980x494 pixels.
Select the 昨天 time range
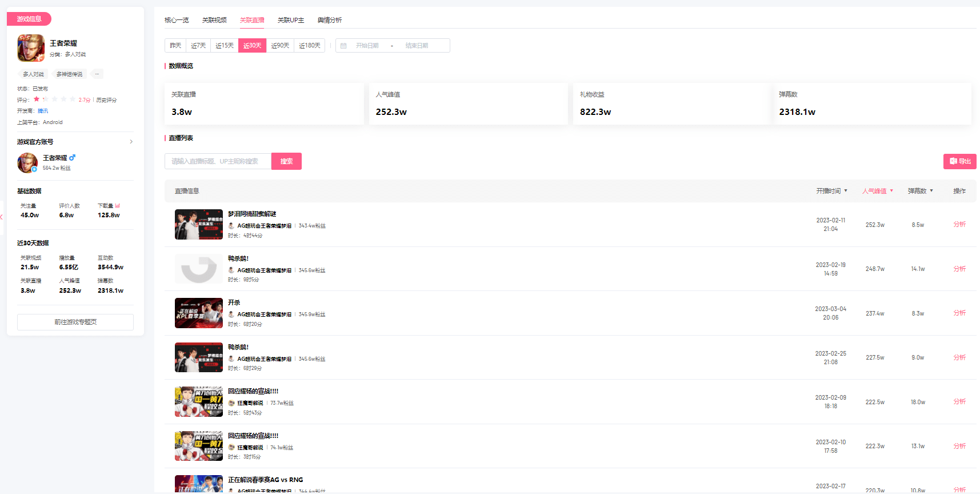click(175, 46)
